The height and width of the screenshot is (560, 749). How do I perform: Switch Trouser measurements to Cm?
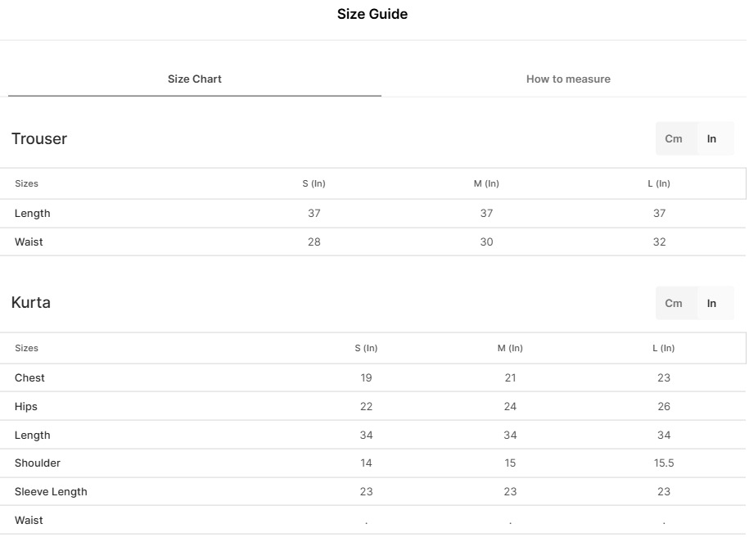click(x=674, y=139)
